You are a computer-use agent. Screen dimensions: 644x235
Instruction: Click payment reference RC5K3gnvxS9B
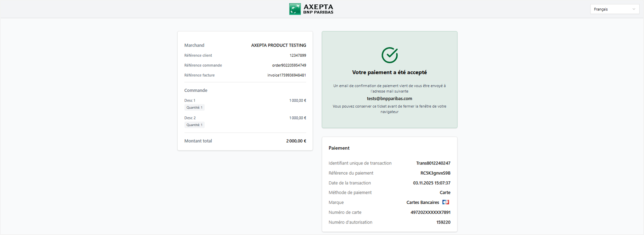click(x=435, y=173)
